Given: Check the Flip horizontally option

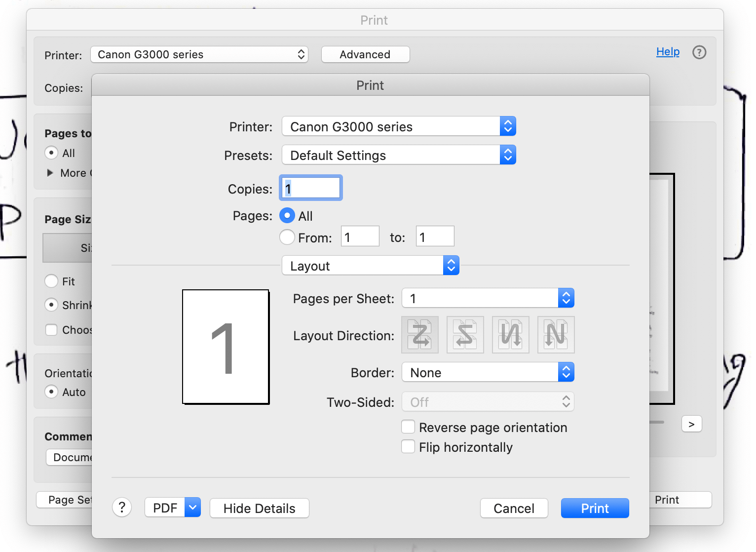Looking at the screenshot, I should coord(408,446).
